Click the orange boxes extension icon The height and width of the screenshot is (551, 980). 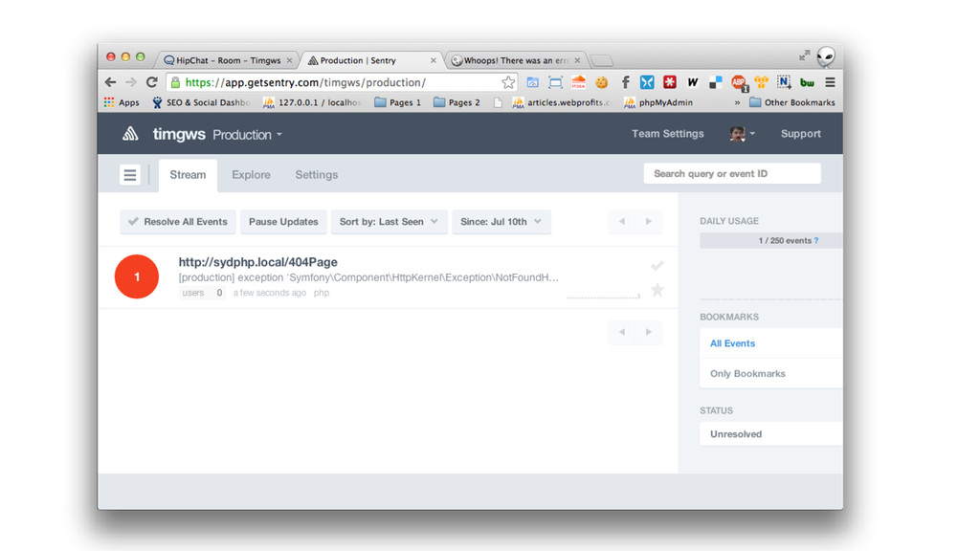pyautogui.click(x=761, y=82)
